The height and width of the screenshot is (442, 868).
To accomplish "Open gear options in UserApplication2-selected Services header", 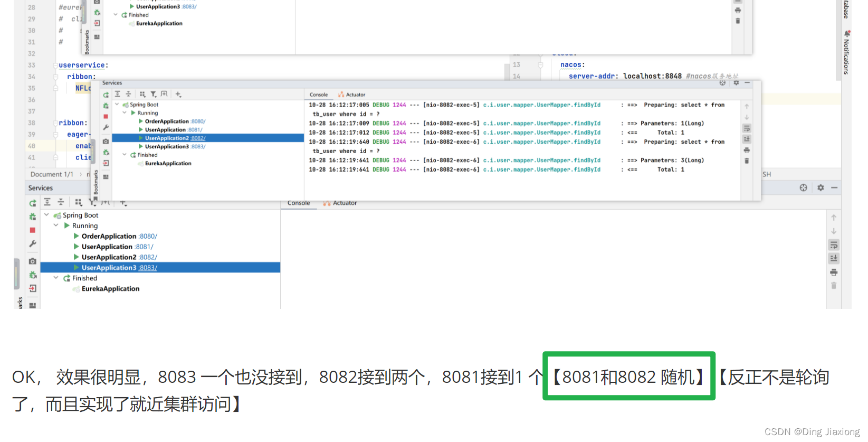I will 736,83.
